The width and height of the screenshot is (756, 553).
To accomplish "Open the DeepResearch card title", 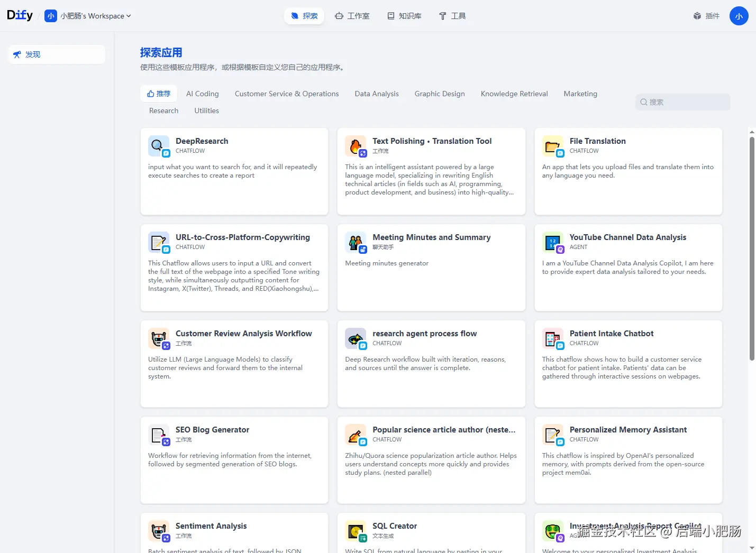I will point(202,141).
